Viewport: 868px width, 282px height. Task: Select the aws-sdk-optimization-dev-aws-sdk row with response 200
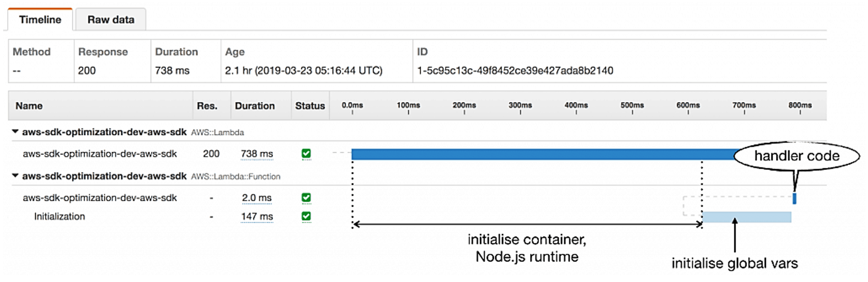100,154
